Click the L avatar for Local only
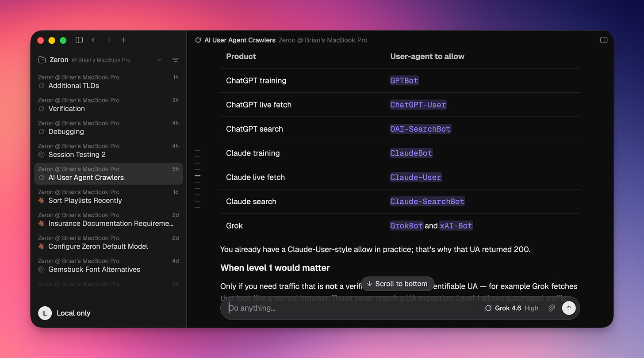Viewport: 644px width, 358px height. coord(45,313)
